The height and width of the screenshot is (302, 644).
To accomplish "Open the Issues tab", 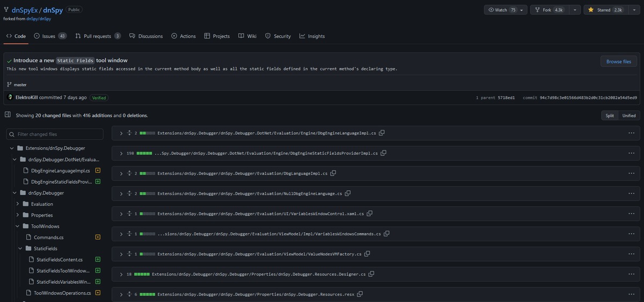I will point(50,36).
